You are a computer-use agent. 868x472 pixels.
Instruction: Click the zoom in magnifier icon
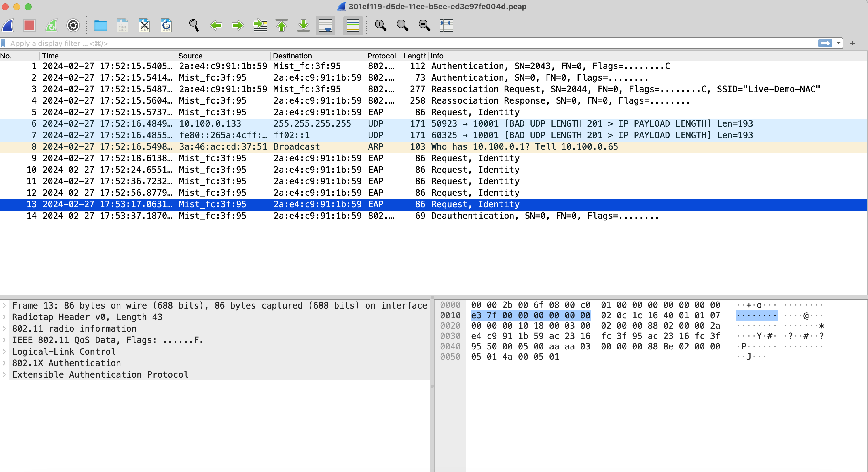(380, 25)
